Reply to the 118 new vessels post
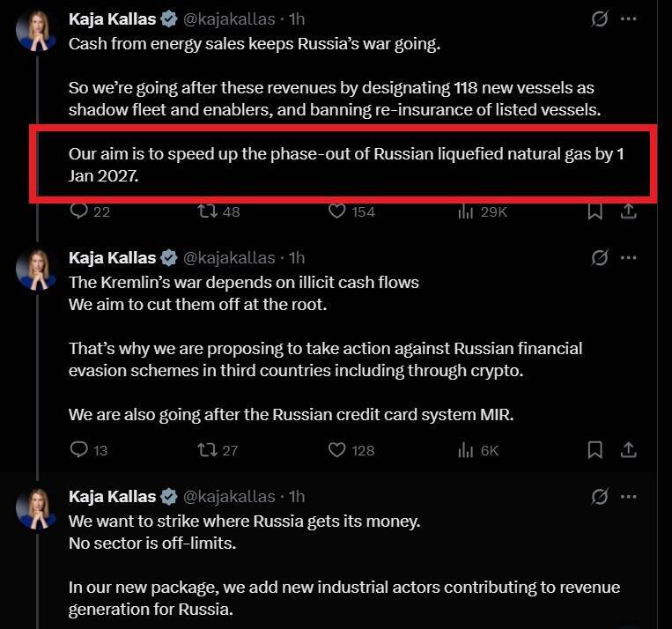The width and height of the screenshot is (672, 629). click(79, 211)
